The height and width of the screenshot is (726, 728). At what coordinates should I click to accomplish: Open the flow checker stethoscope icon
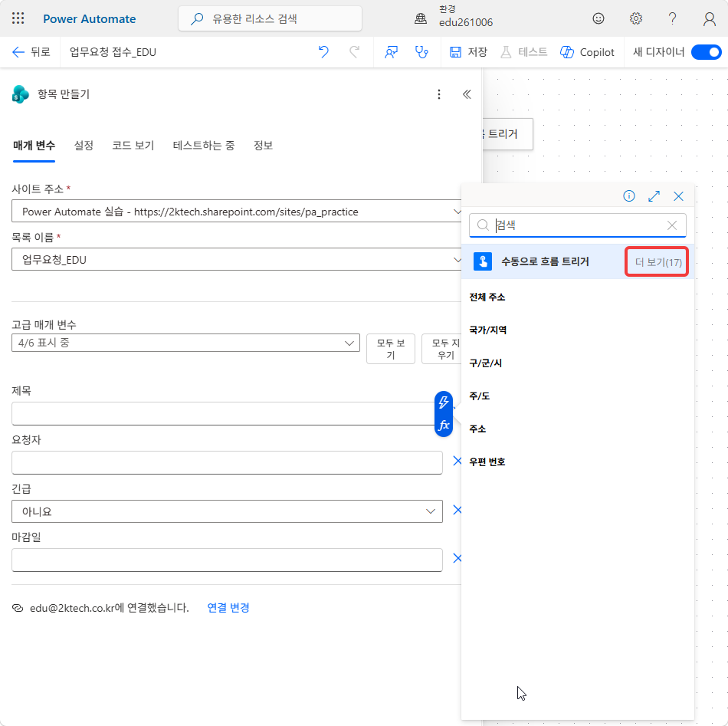tap(421, 52)
